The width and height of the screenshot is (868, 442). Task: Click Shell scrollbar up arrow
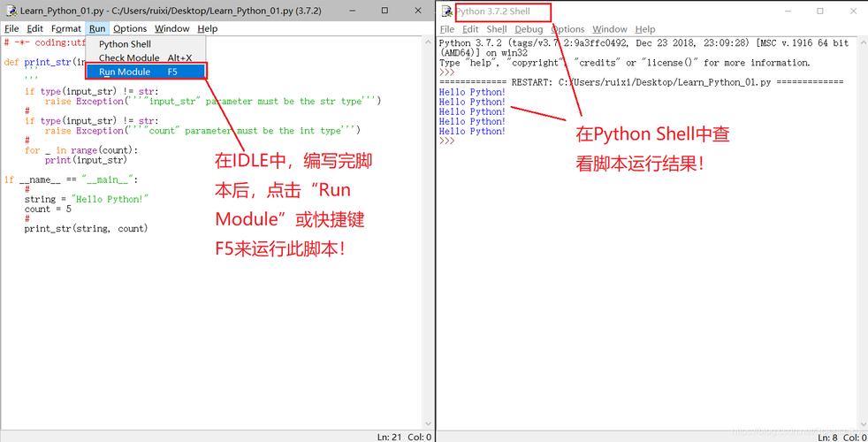863,42
